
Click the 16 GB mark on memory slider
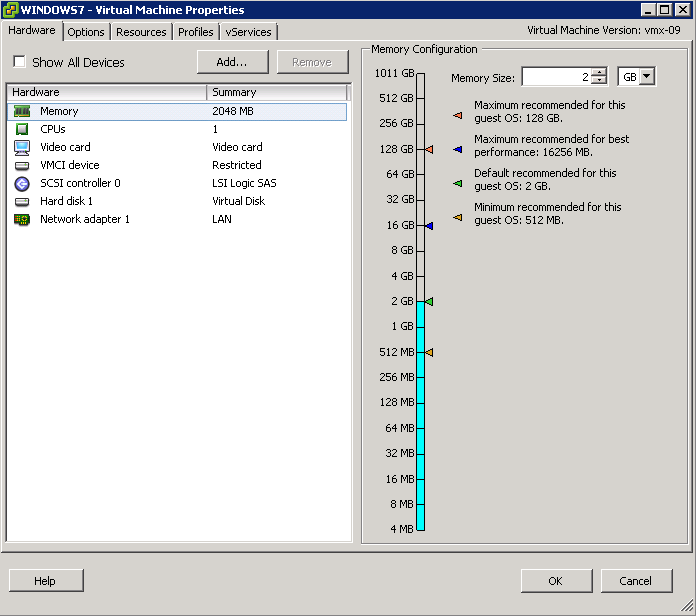420,226
